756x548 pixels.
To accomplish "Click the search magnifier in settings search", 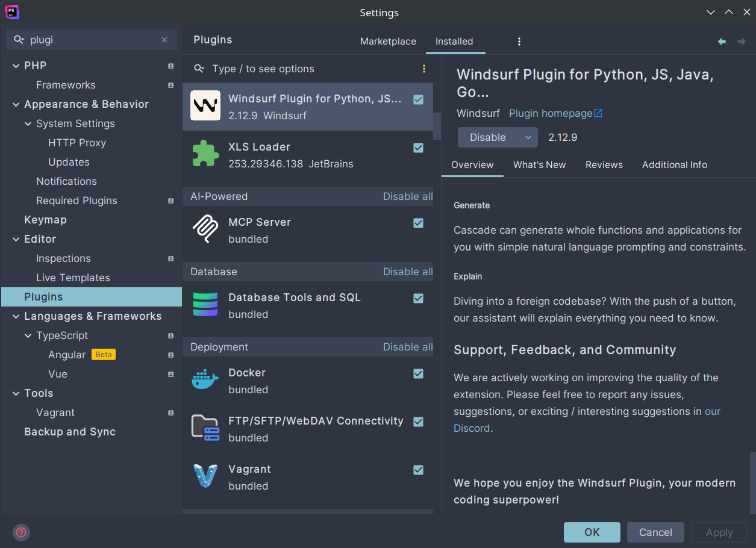I will [x=19, y=40].
